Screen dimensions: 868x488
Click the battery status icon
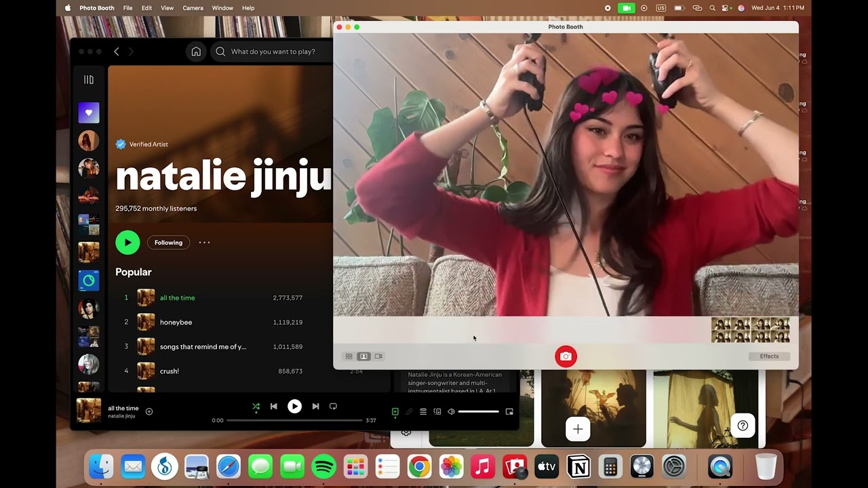coord(679,8)
